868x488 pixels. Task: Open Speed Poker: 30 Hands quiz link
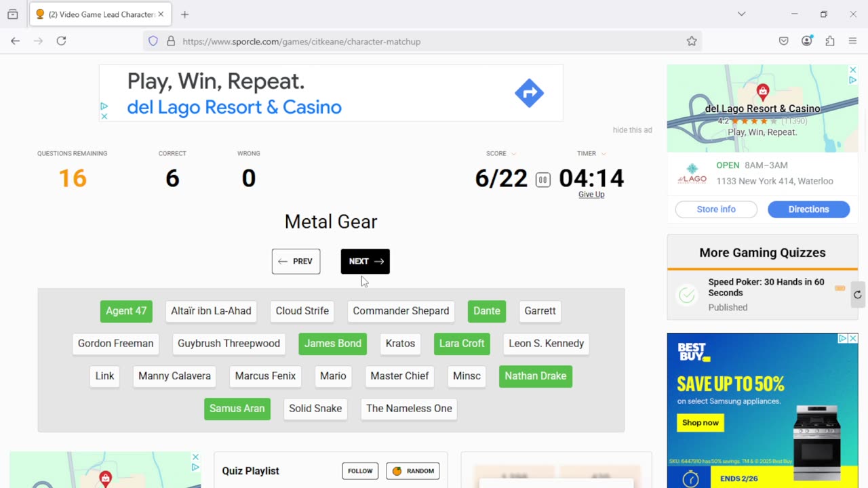766,287
